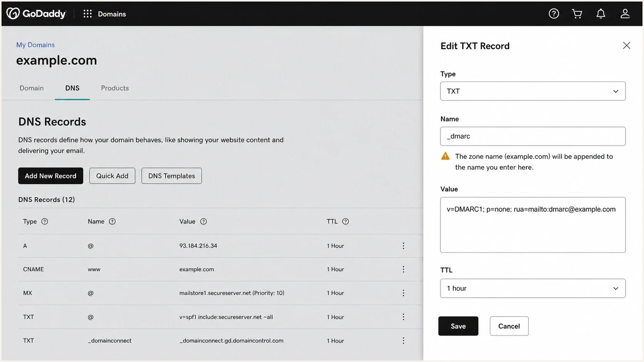644x362 pixels.
Task: Close the Edit TXT Record panel
Action: (627, 45)
